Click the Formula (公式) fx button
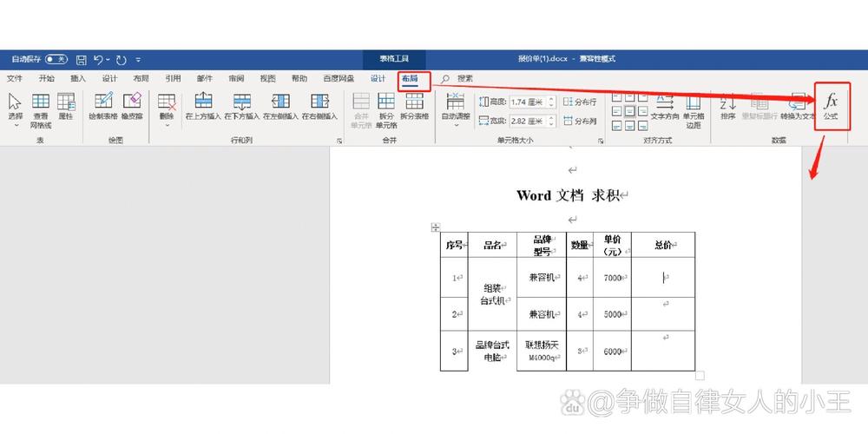 (x=831, y=106)
